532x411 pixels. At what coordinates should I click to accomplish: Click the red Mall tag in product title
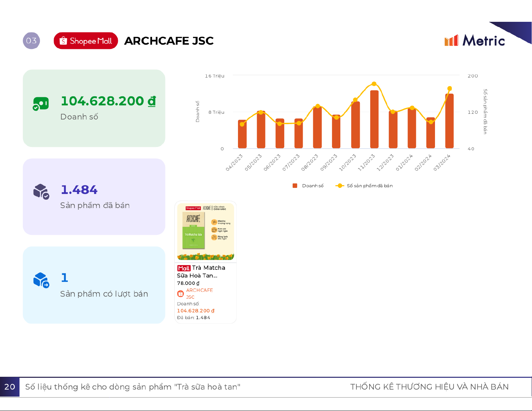click(x=184, y=268)
